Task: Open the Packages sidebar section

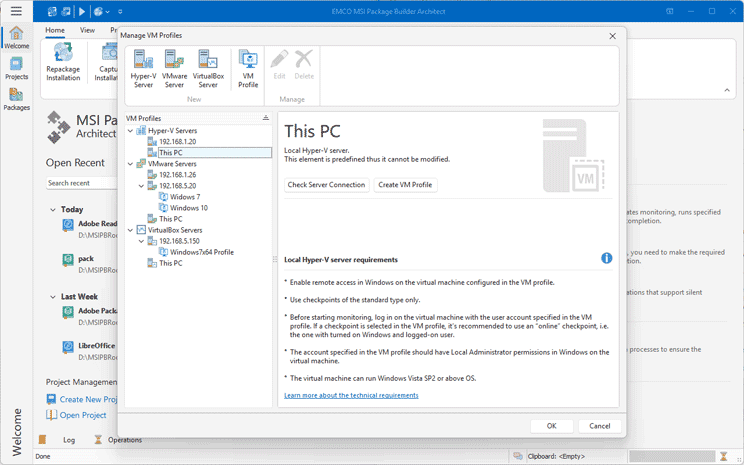Action: (x=16, y=98)
